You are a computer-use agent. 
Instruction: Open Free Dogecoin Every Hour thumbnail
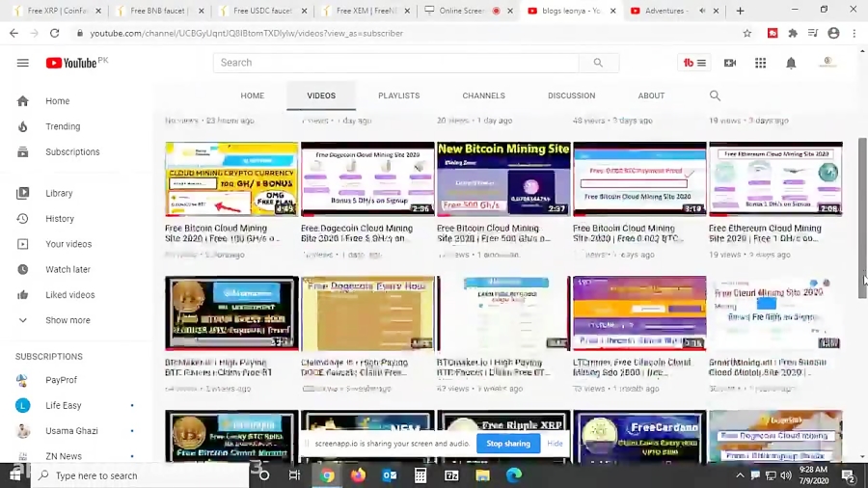(x=367, y=313)
